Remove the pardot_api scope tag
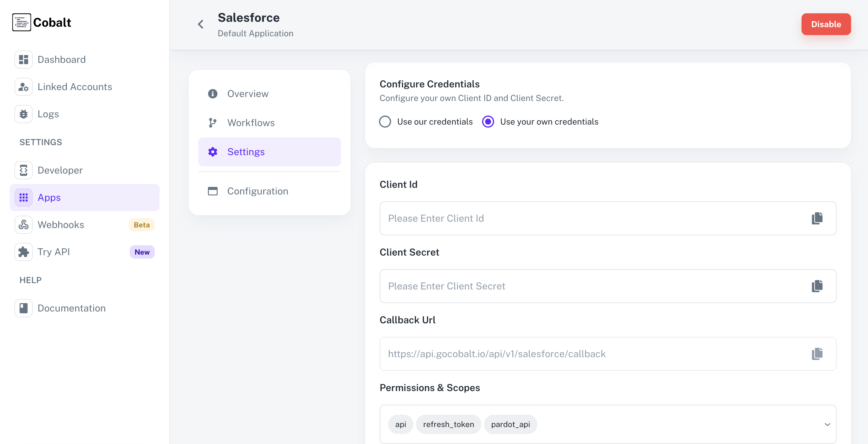This screenshot has width=868, height=444. pos(510,424)
